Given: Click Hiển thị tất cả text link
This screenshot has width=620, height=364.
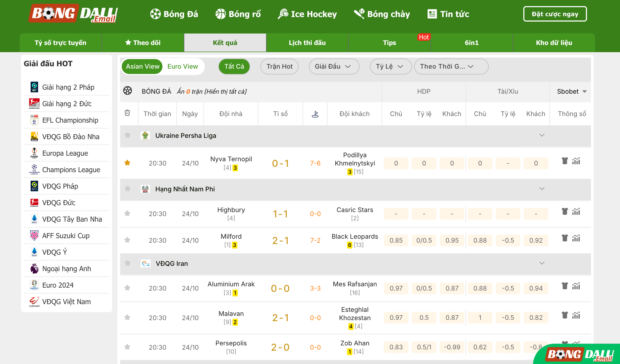Looking at the screenshot, I should tap(226, 92).
